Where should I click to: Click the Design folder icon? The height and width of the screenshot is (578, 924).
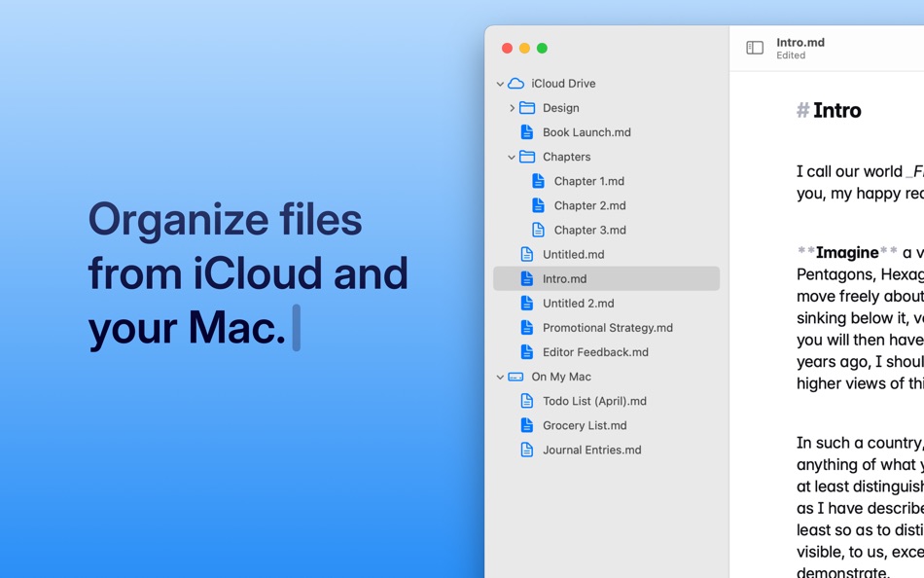(527, 108)
